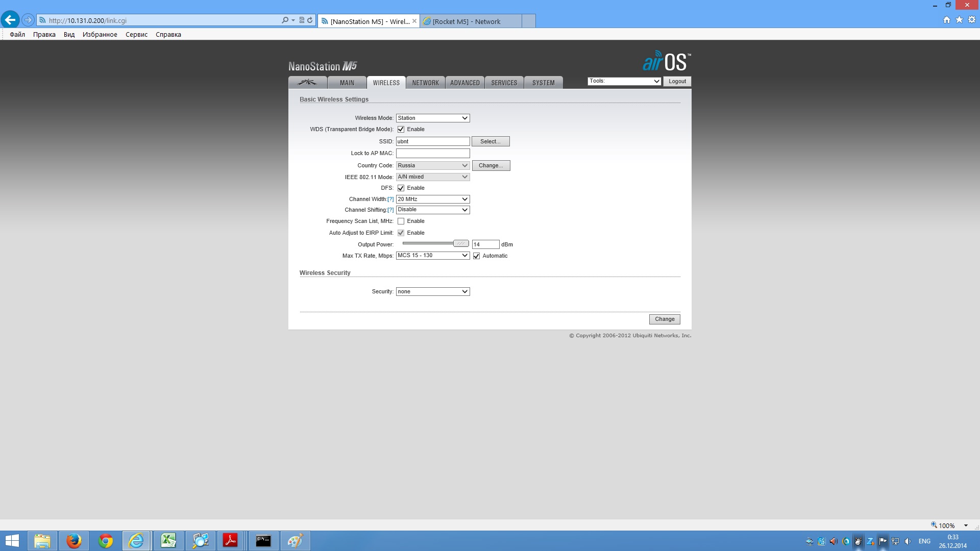This screenshot has width=980, height=551.
Task: Open Adobe Reader from taskbar
Action: click(231, 541)
